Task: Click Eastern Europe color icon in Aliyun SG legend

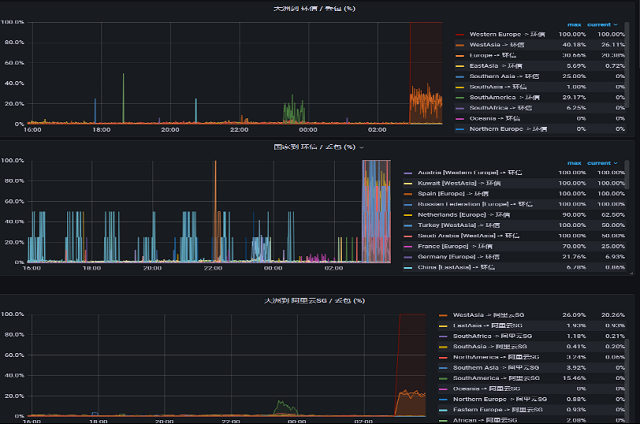Action: coord(444,409)
